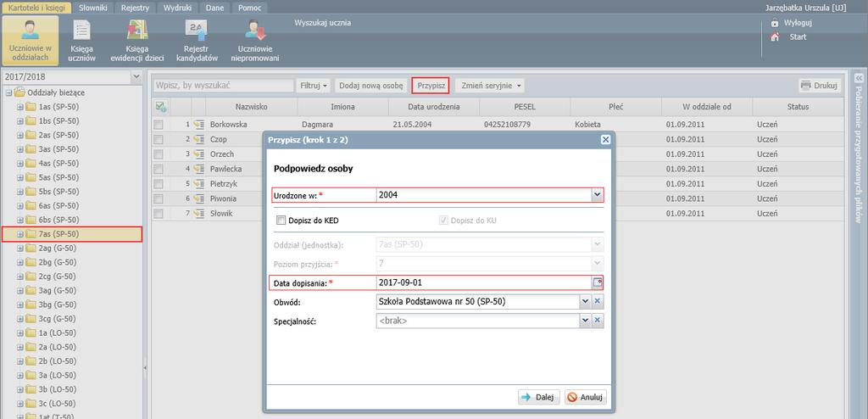Screen dimensions: 868x419
Task: Switch to the Wydruki tab
Action: [177, 8]
